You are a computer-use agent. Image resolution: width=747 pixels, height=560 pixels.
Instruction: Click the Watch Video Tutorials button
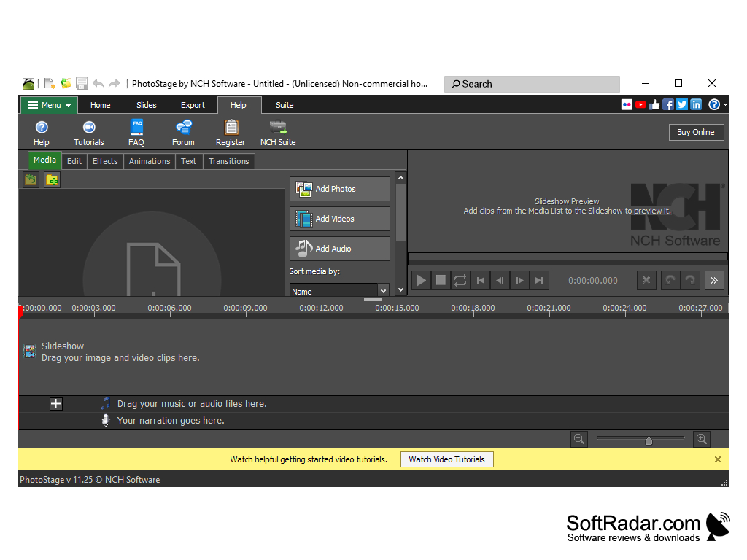447,459
